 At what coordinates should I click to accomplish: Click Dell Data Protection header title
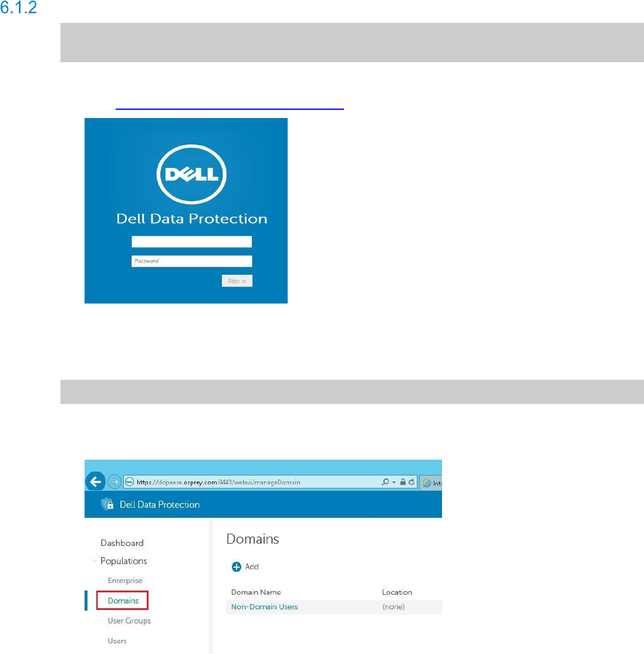pos(159,504)
